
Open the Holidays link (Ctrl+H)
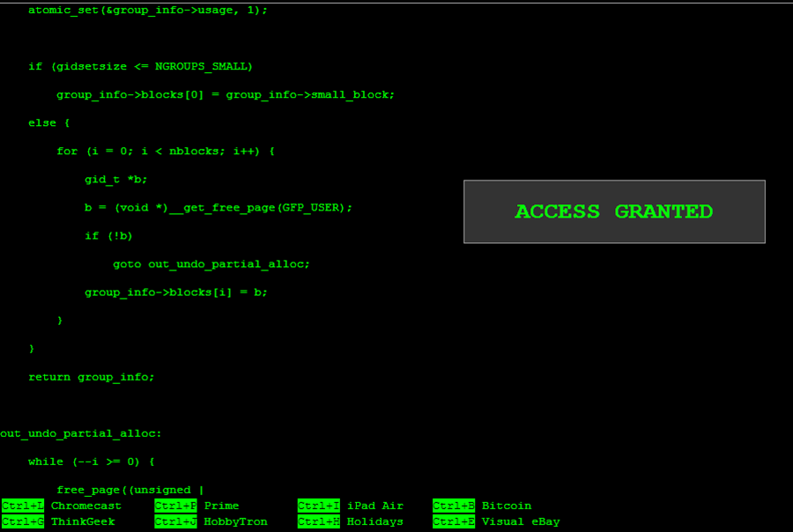351,521
